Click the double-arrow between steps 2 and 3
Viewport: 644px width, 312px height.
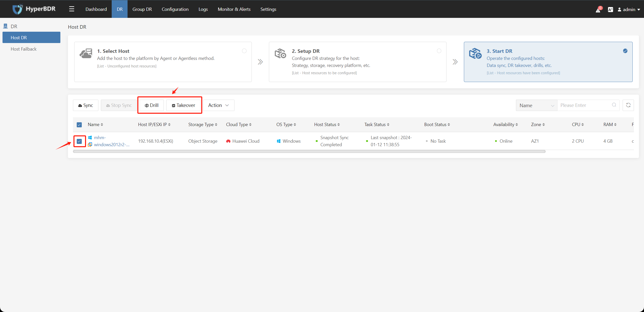point(455,62)
